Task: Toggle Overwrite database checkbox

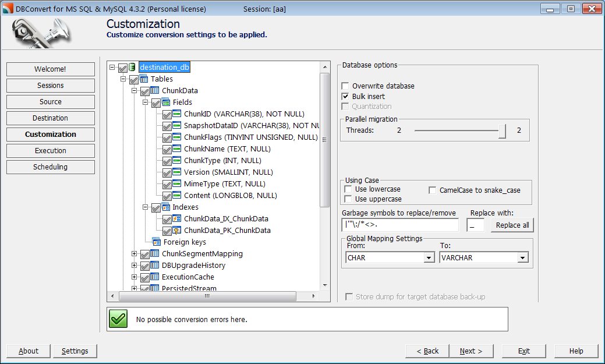Action: point(345,86)
